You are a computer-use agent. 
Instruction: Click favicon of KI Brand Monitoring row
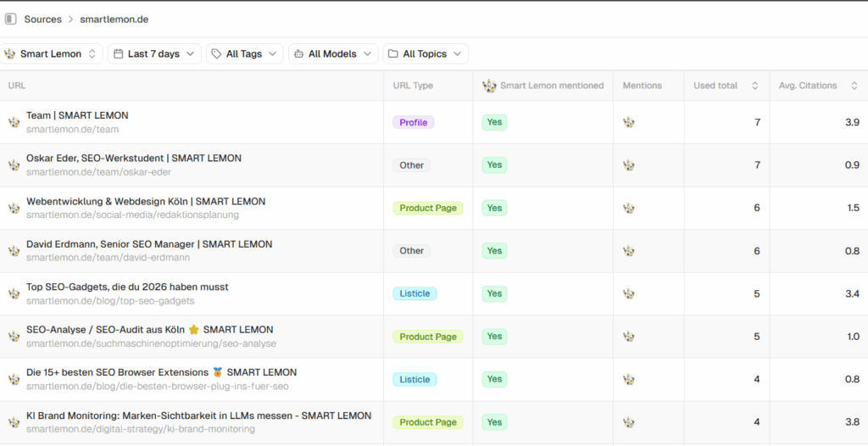(14, 421)
